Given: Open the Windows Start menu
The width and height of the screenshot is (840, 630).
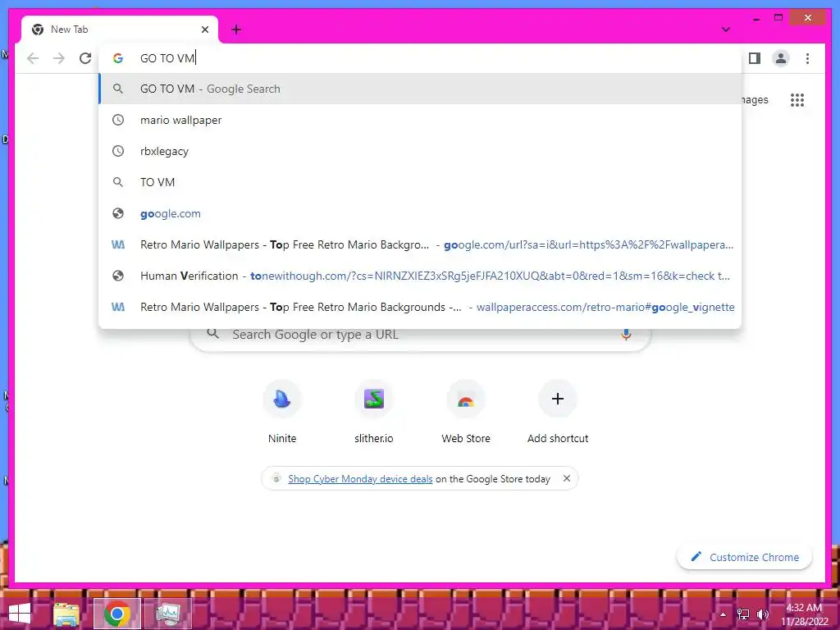Looking at the screenshot, I should pos(20,614).
